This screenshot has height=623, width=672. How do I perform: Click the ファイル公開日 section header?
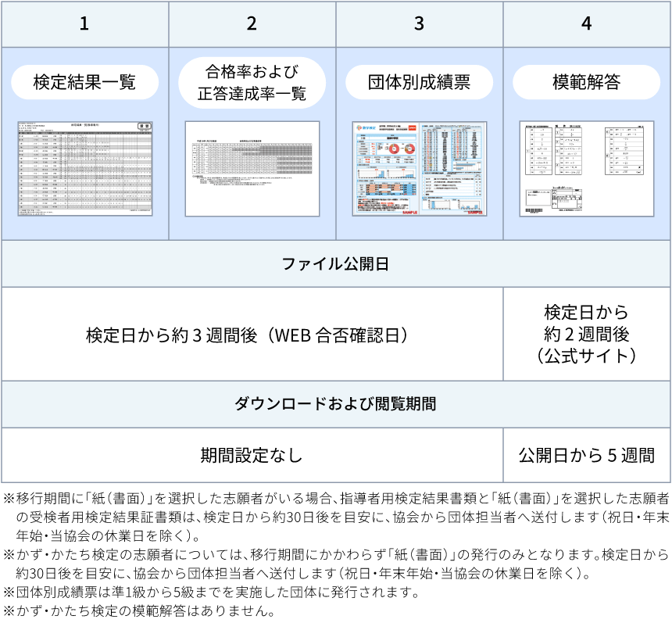(336, 263)
